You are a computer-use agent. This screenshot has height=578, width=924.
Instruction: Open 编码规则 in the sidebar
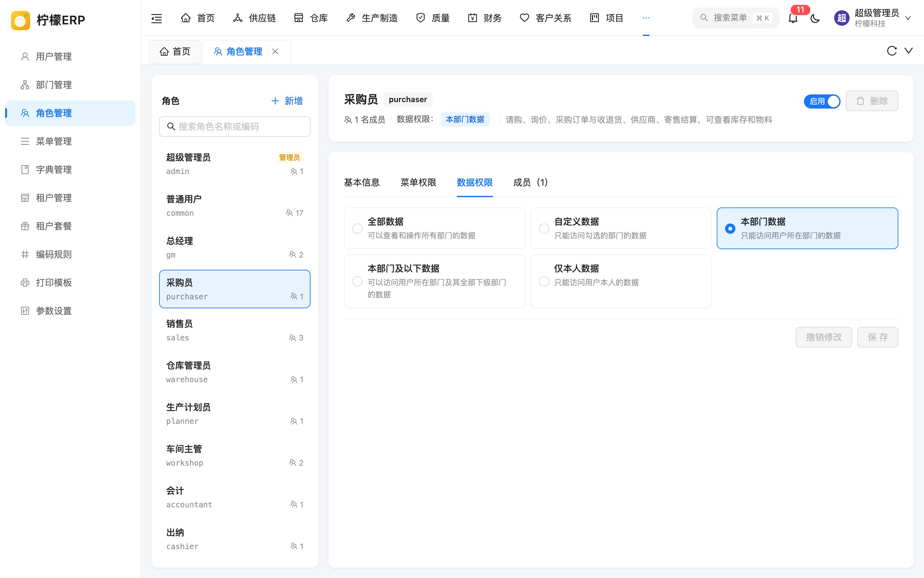click(x=70, y=255)
